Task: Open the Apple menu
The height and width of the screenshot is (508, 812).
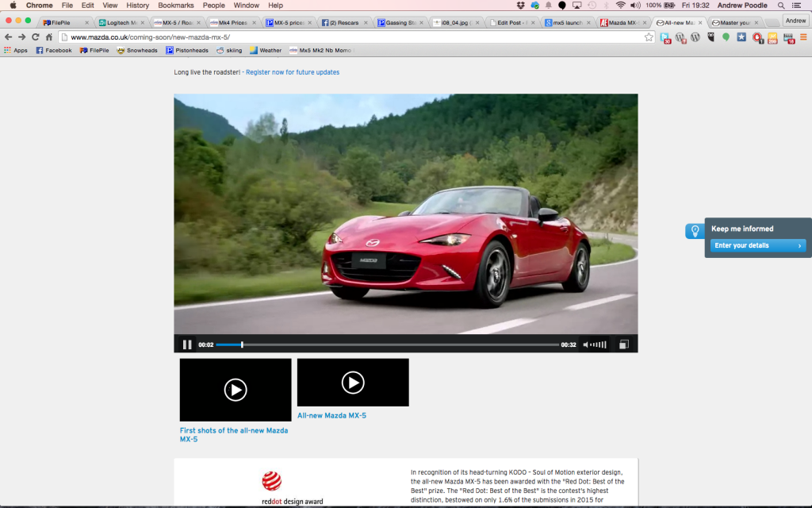Action: (13, 6)
